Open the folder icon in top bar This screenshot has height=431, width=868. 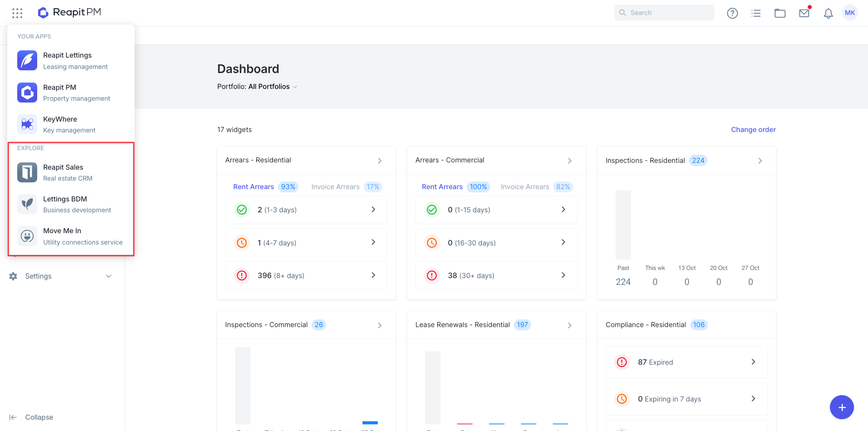coord(780,13)
